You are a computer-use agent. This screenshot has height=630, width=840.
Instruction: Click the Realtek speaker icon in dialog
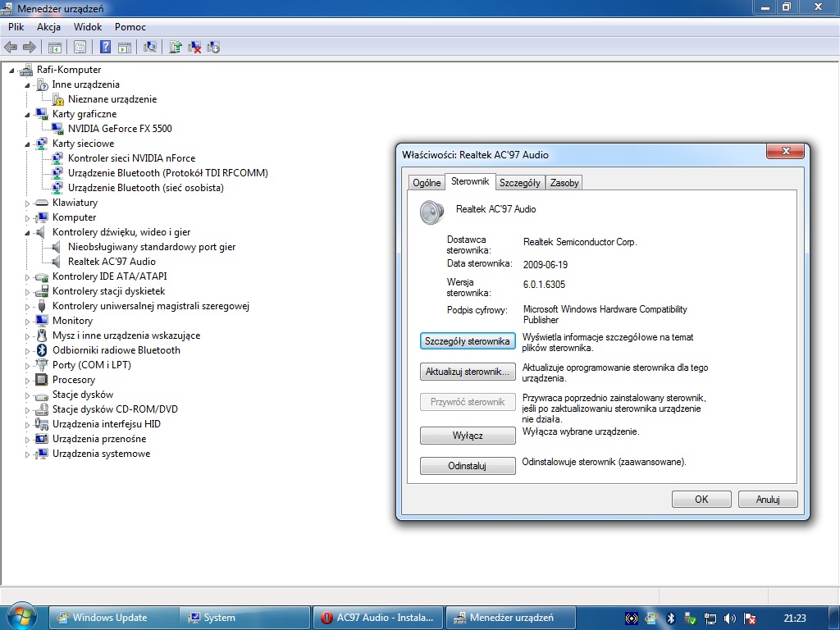431,212
